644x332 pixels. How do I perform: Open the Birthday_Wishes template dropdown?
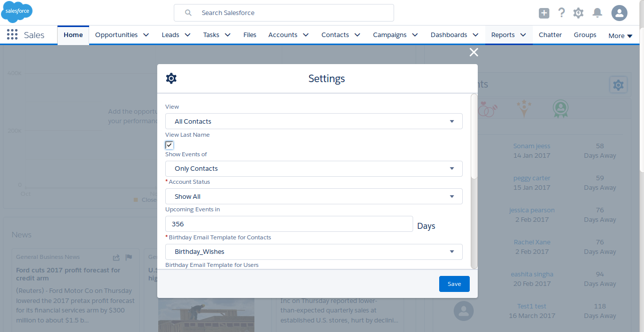(x=313, y=251)
